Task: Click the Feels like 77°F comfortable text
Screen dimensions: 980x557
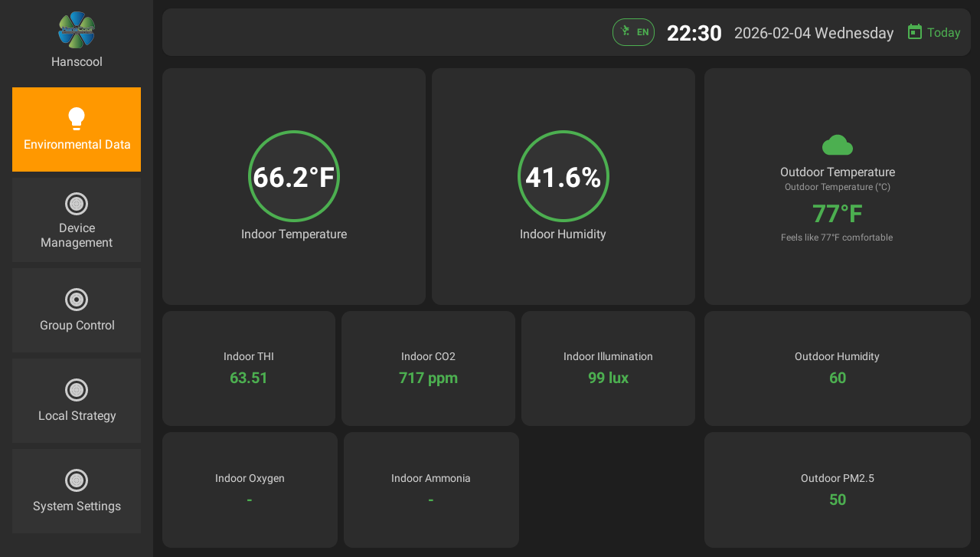Action: pos(837,238)
